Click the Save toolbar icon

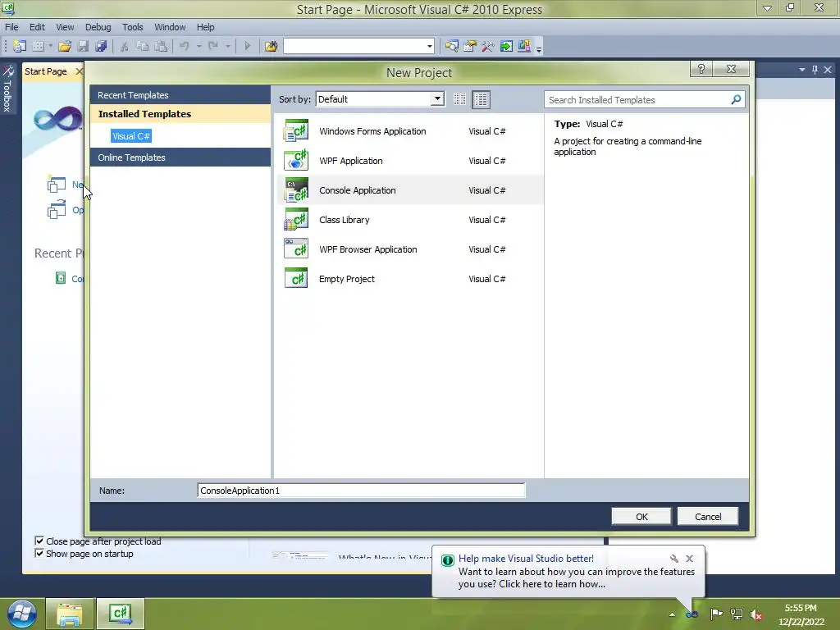tap(83, 46)
